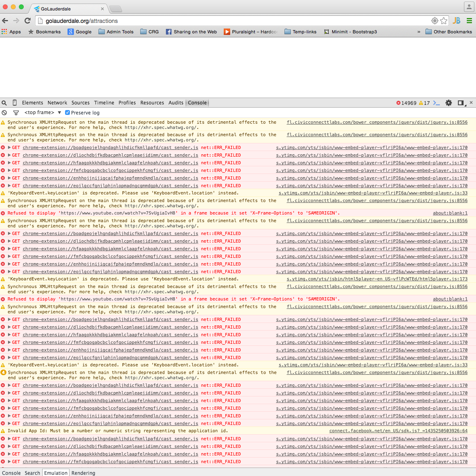The width and height of the screenshot is (476, 476).
Task: Open the top frame dropdown
Action: (x=43, y=112)
